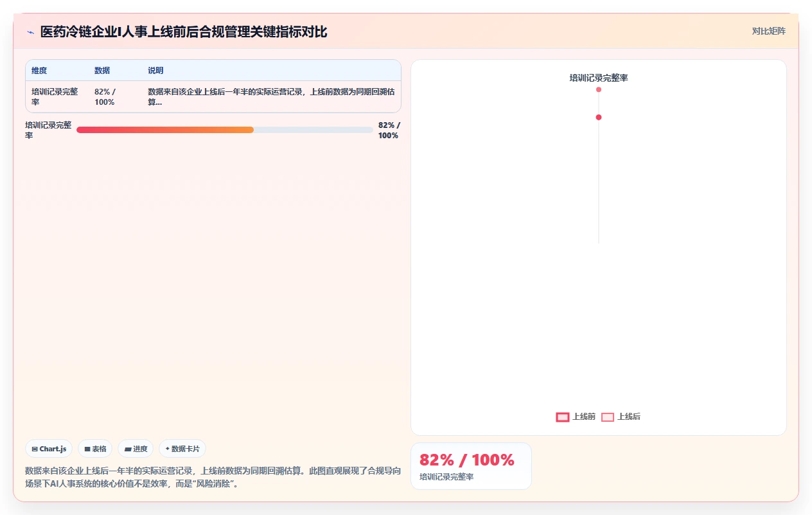Click the footer description paragraph
This screenshot has width=812, height=515.
click(213, 478)
